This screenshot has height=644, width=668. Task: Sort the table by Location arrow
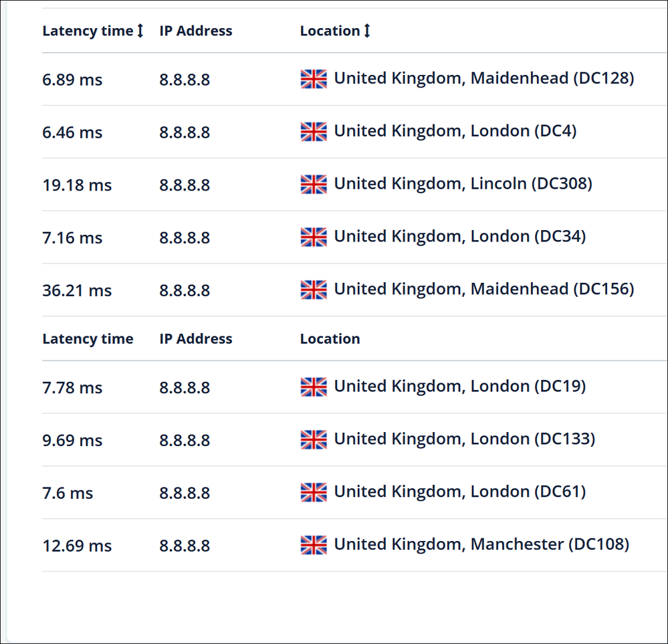click(366, 31)
